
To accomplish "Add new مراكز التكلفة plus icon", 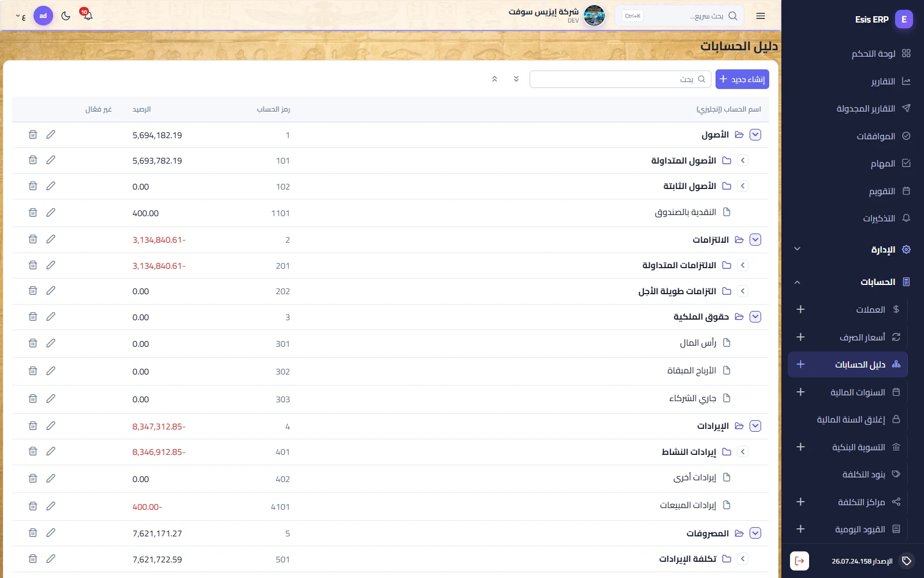I will pyautogui.click(x=800, y=502).
